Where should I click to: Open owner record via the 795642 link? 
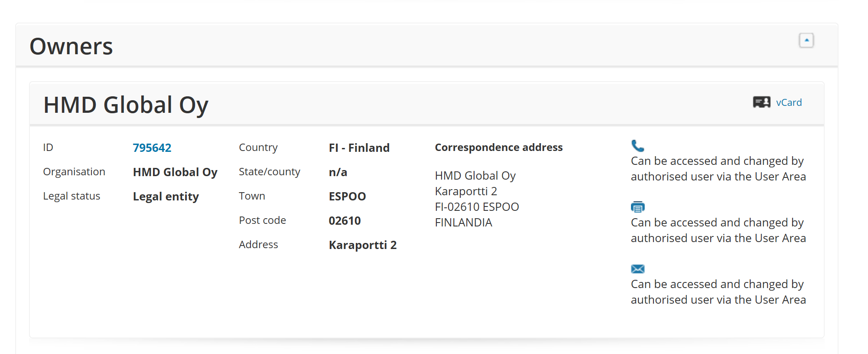(x=152, y=147)
